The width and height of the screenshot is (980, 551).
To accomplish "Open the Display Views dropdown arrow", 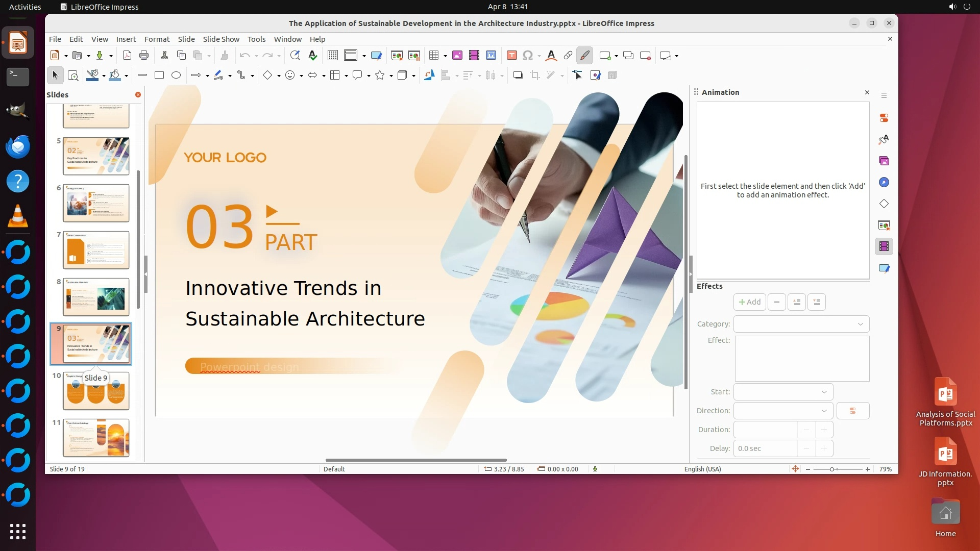I will click(x=364, y=56).
